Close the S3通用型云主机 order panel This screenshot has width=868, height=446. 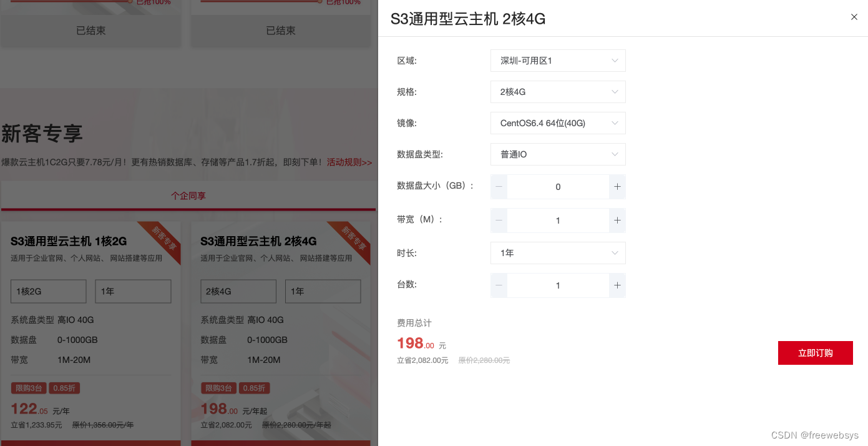point(854,17)
